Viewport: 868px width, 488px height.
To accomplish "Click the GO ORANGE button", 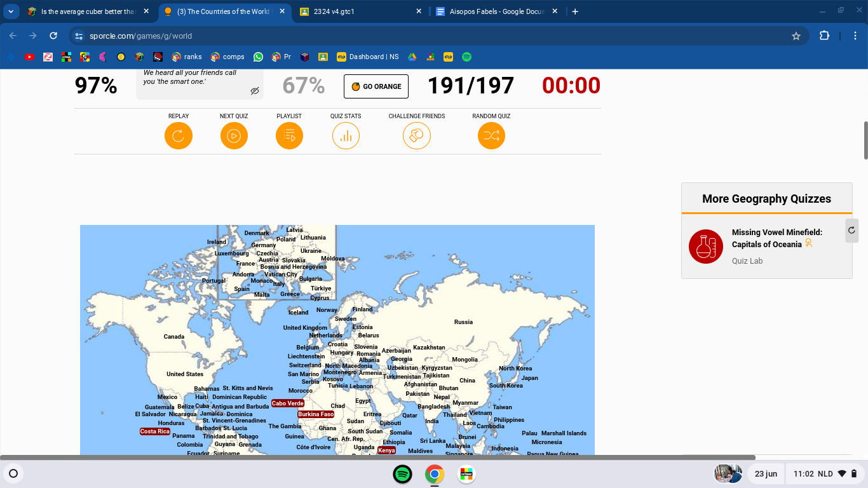I will coord(376,86).
